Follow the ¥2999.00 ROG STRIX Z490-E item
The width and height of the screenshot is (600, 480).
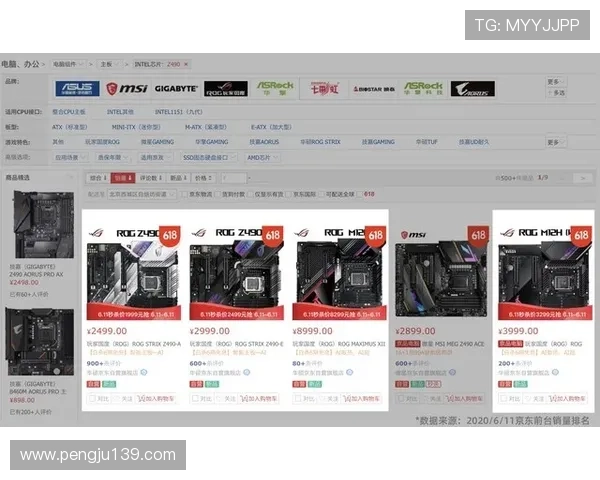227,399
